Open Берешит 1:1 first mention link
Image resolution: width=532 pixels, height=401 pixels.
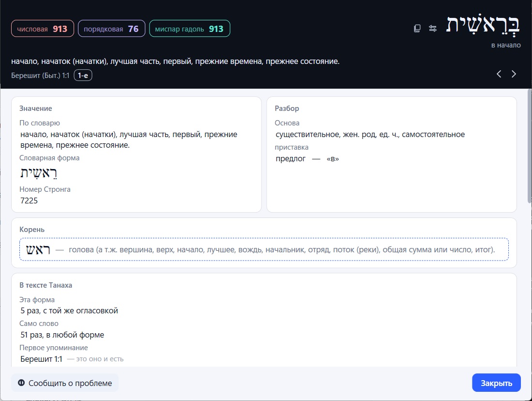42,359
